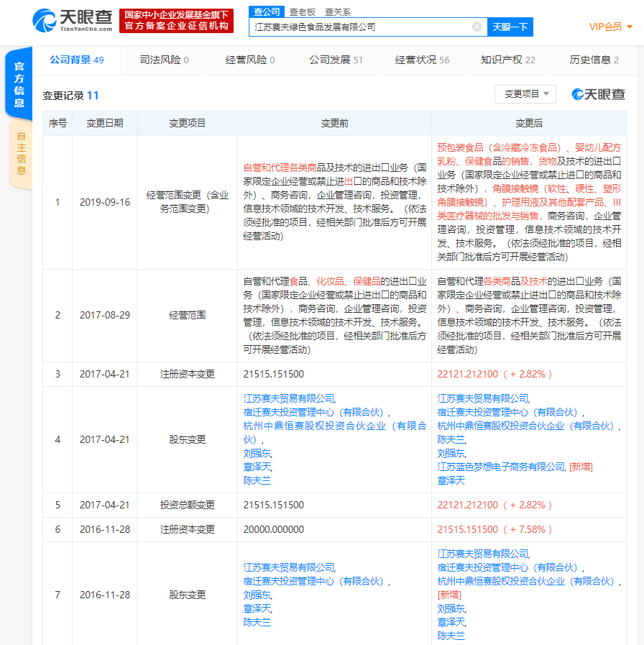Image resolution: width=644 pixels, height=645 pixels.
Task: Select the 经营风险 tab
Action: click(250, 60)
